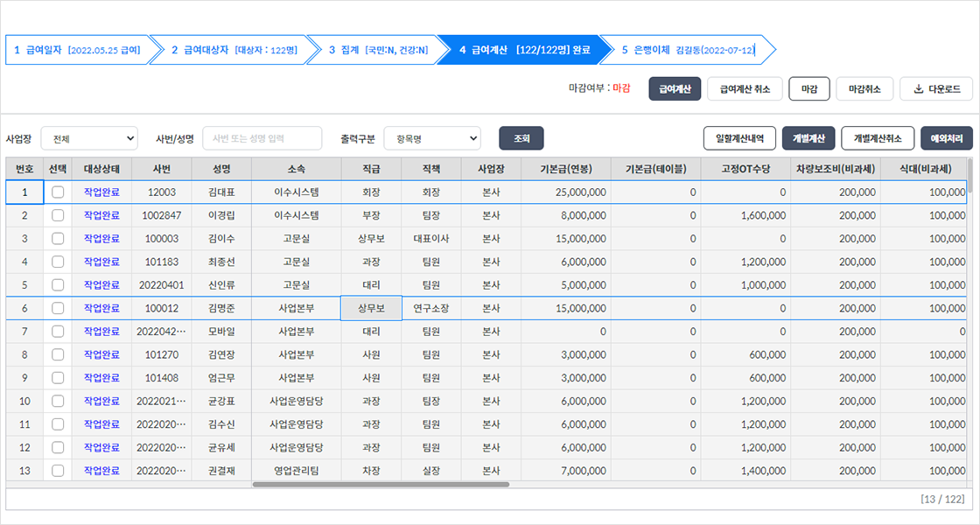Click the 성명 column header
Screen dimensions: 980x525
click(x=221, y=169)
